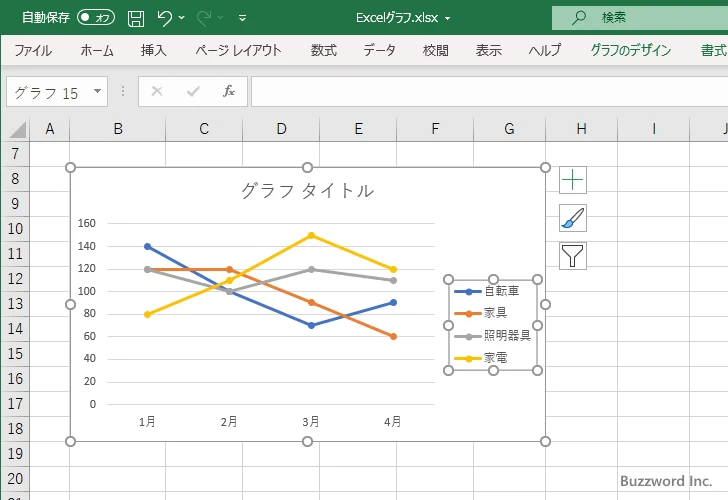Click the search magnifier icon
The image size is (728, 500).
[x=578, y=18]
